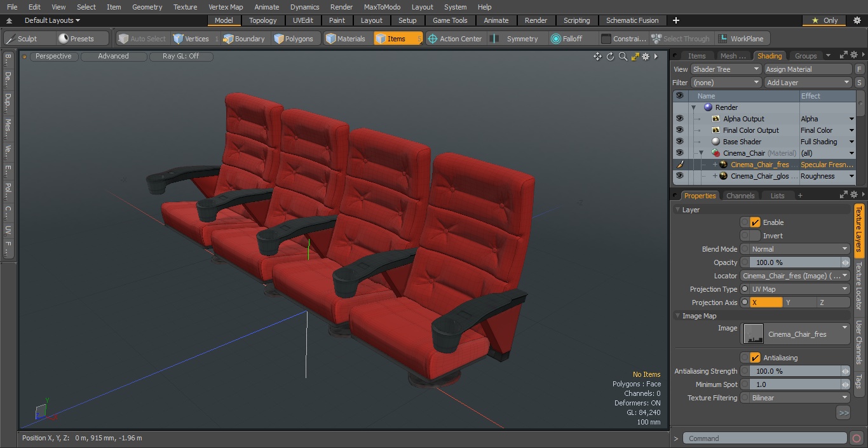This screenshot has width=868, height=448.
Task: Hide the Alpha Output layer
Action: pos(679,119)
